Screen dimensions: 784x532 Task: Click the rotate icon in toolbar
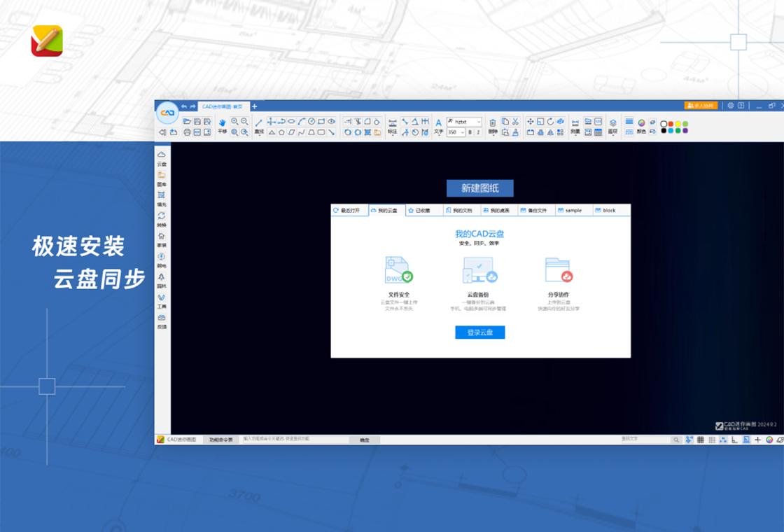550,122
